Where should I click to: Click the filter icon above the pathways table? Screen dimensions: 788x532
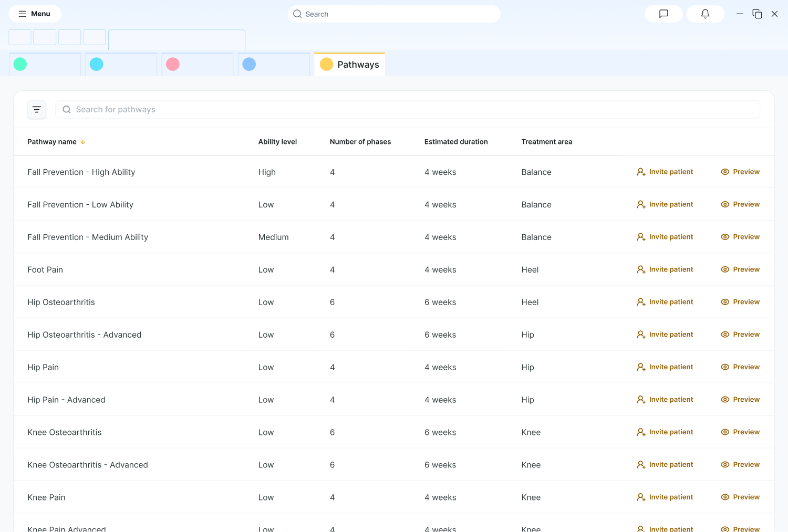[x=36, y=110]
